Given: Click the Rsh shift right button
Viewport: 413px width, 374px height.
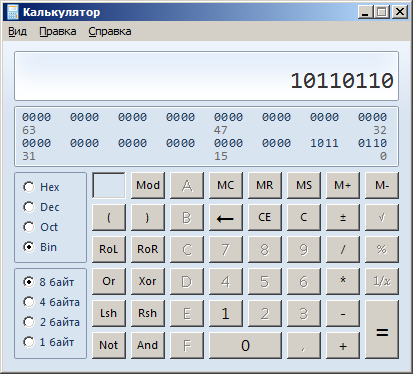Looking at the screenshot, I should [148, 314].
